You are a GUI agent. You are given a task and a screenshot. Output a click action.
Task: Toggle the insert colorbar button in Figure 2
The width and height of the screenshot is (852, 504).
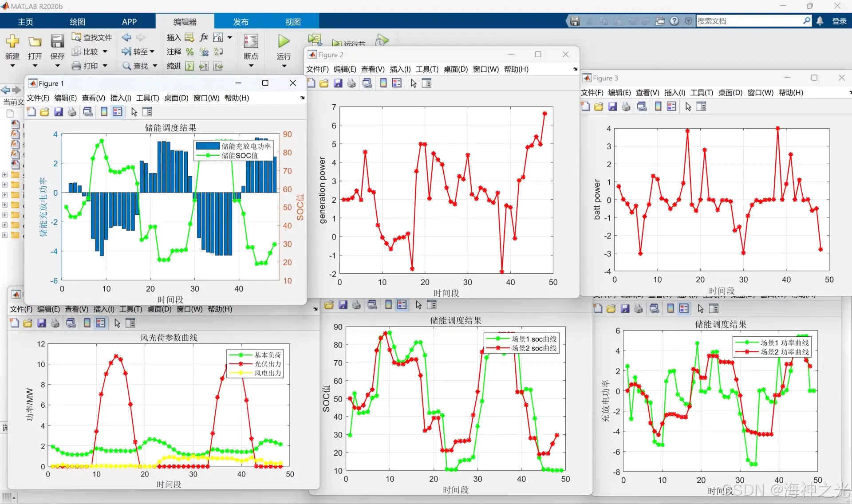pyautogui.click(x=383, y=83)
